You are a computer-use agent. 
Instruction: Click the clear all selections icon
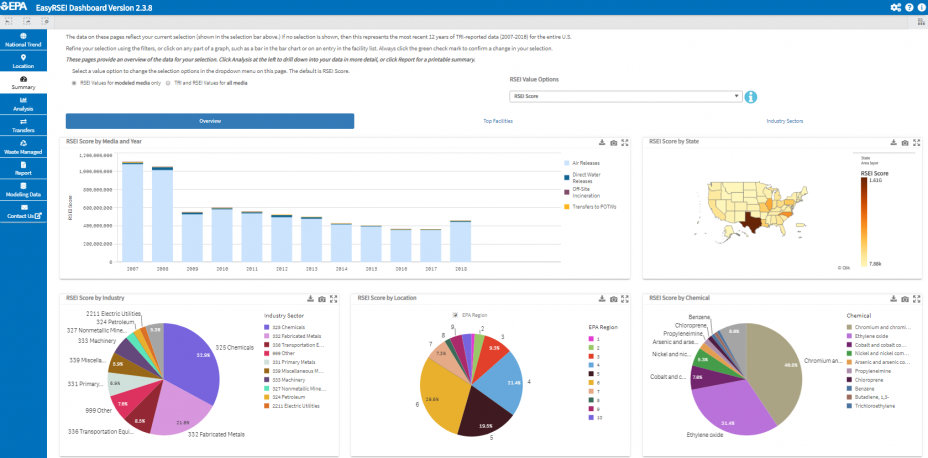[x=45, y=22]
